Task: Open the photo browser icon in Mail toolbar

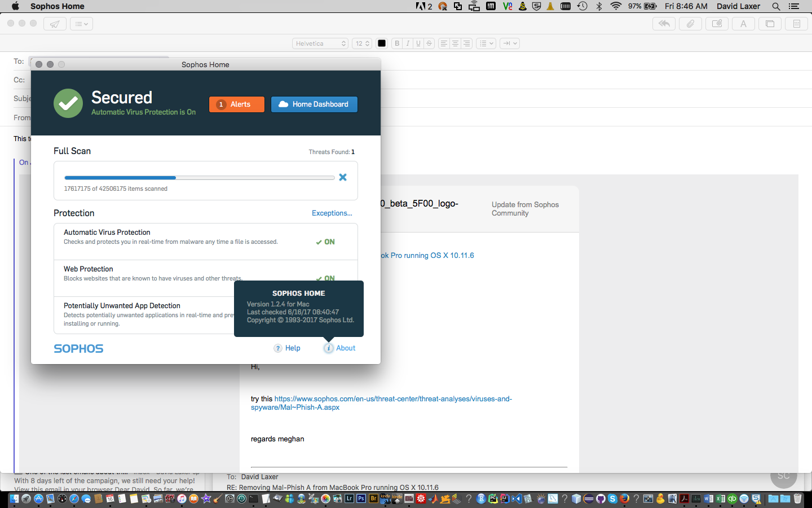Action: pos(770,24)
